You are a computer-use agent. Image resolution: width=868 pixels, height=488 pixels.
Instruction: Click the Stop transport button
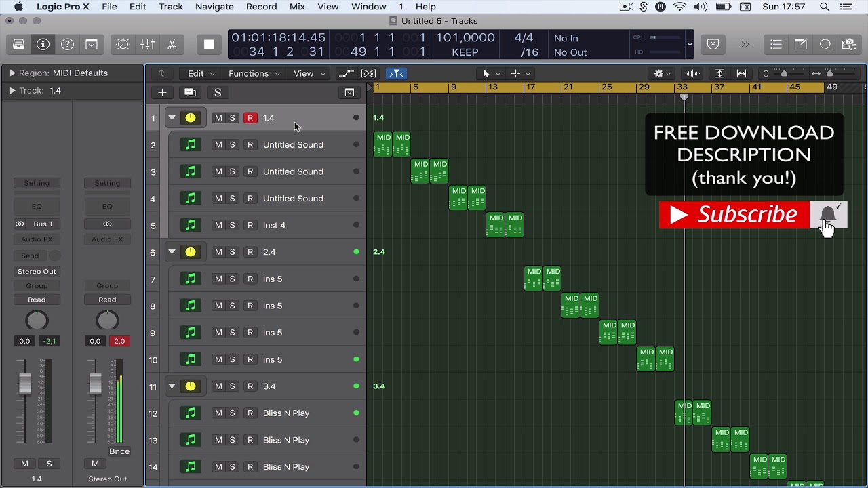pyautogui.click(x=209, y=45)
